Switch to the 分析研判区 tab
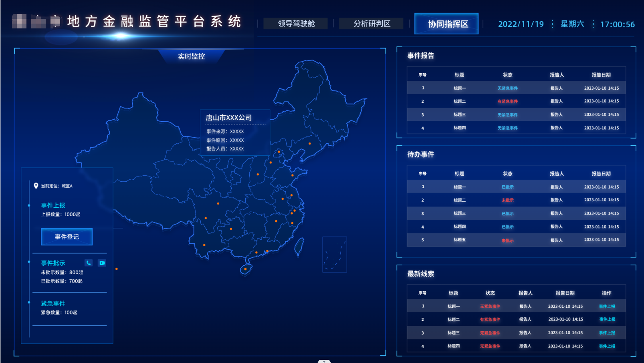The image size is (644, 363). coord(371,23)
